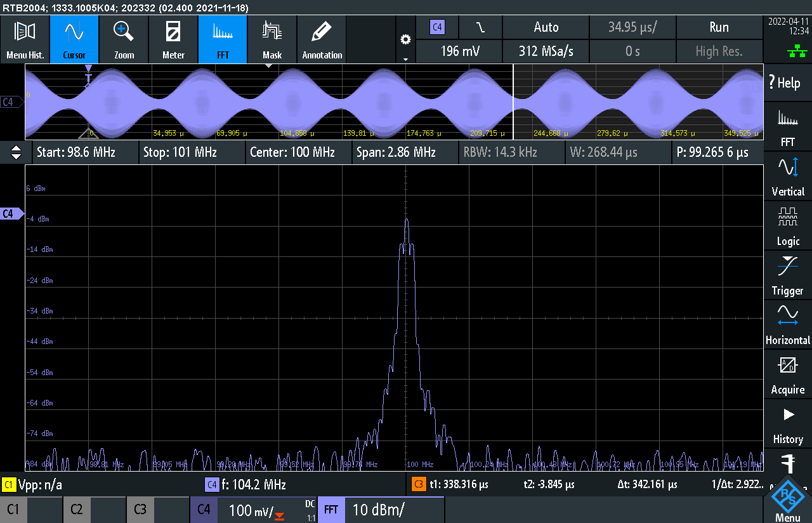Open the Acquire menu
Screen dimensions: 812x523
point(788,375)
